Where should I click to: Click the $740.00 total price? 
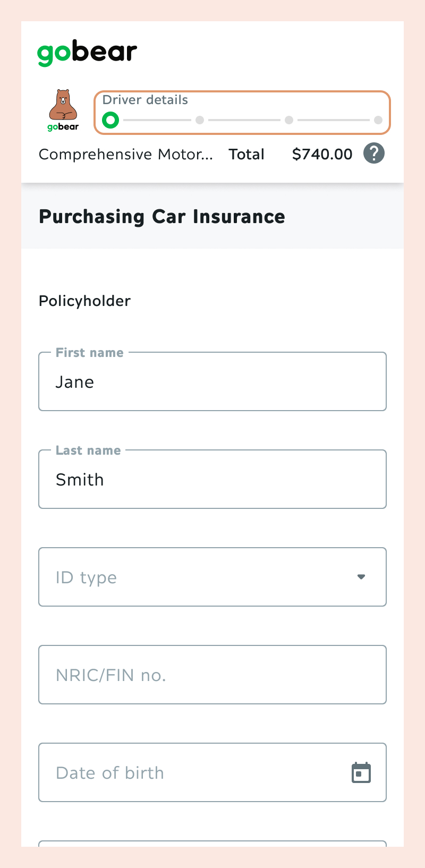click(x=322, y=154)
